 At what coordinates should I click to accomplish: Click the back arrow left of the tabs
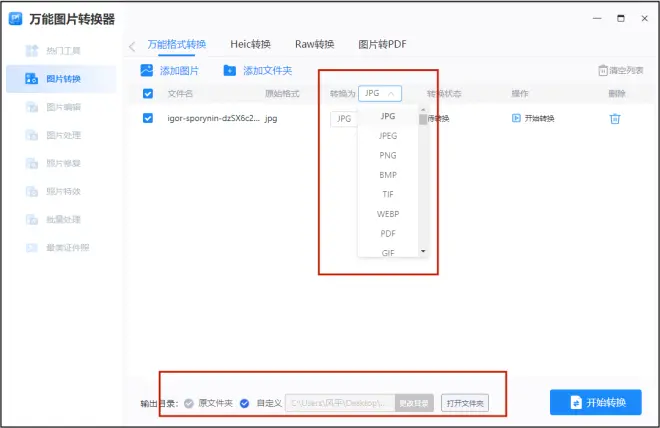point(133,46)
